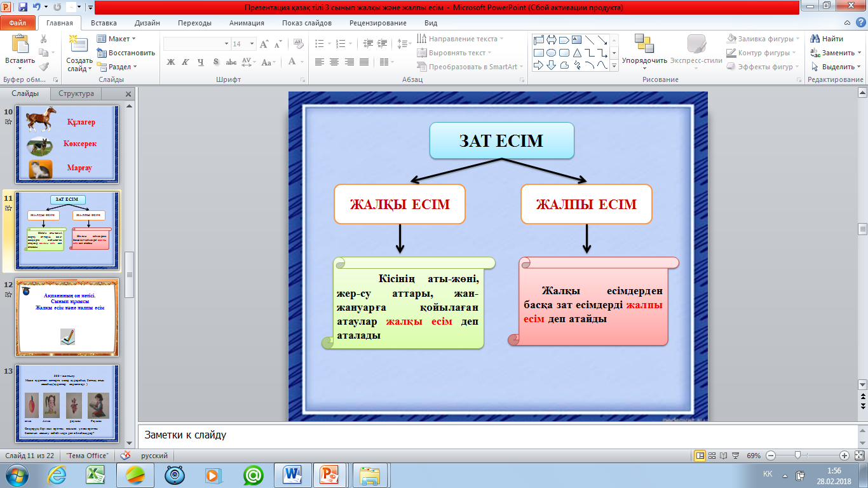This screenshot has width=868, height=488.
Task: Increase font size with large A
Action: 263,44
